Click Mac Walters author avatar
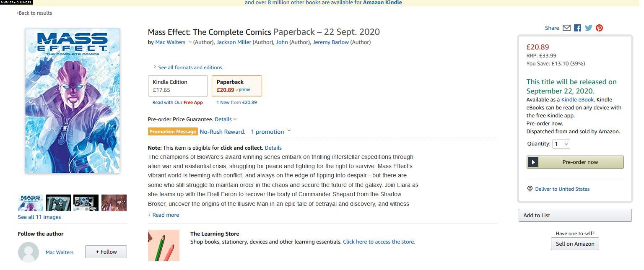Viewport: 644px width, 270px height. (29, 252)
